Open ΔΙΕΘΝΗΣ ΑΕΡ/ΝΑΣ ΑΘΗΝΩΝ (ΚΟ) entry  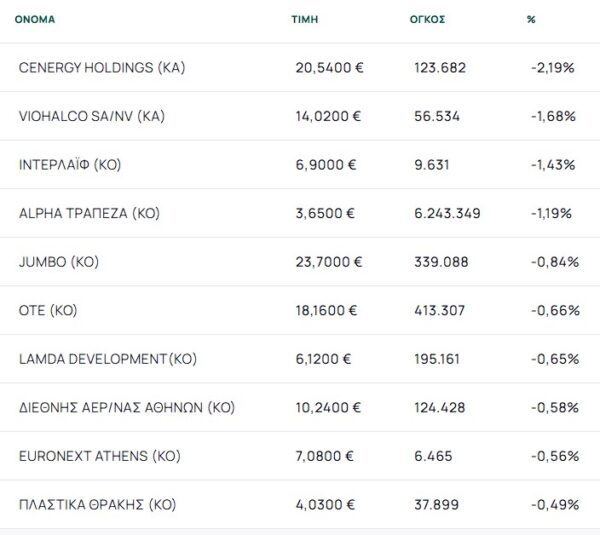(126, 407)
